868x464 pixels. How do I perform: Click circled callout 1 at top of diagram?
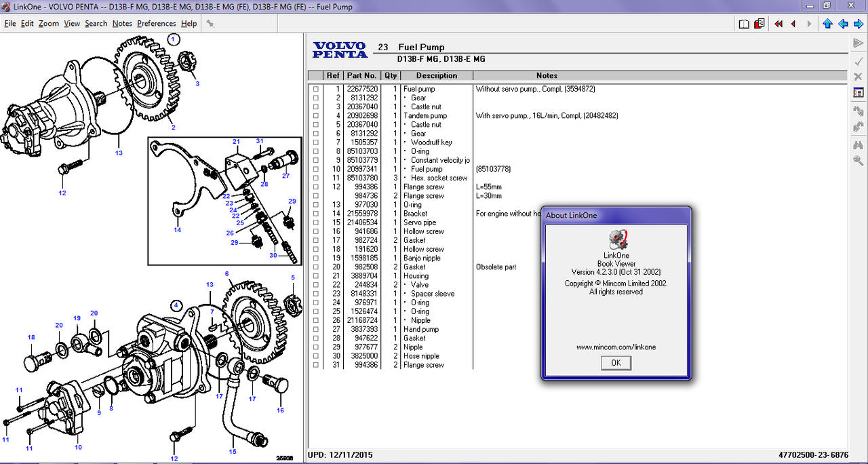tap(174, 39)
